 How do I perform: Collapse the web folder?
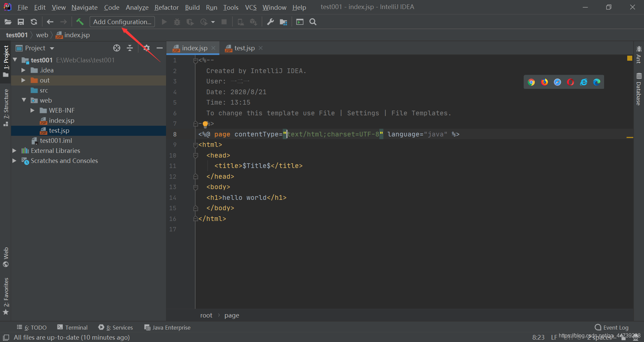pos(24,100)
